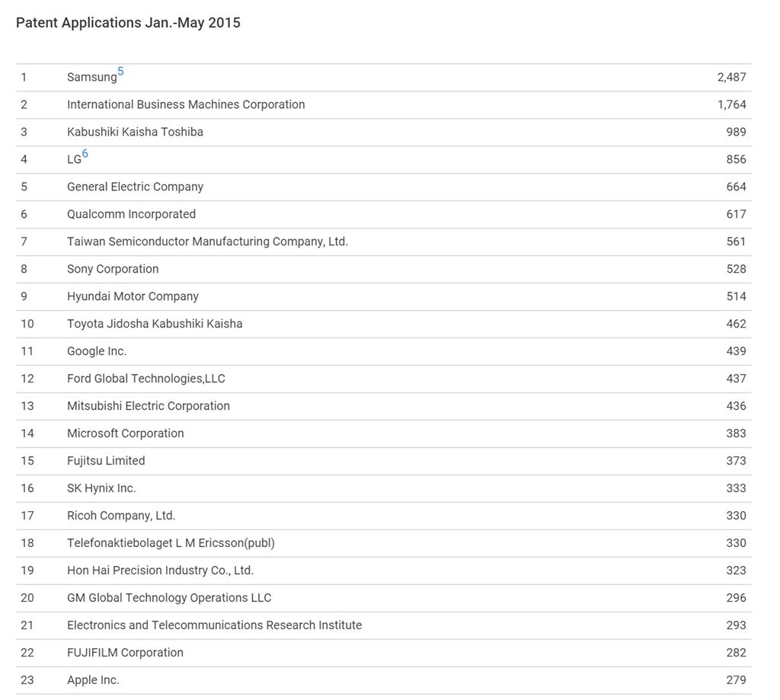780x700 pixels.
Task: Click the value 282 for FUJIFILM
Action: point(737,652)
